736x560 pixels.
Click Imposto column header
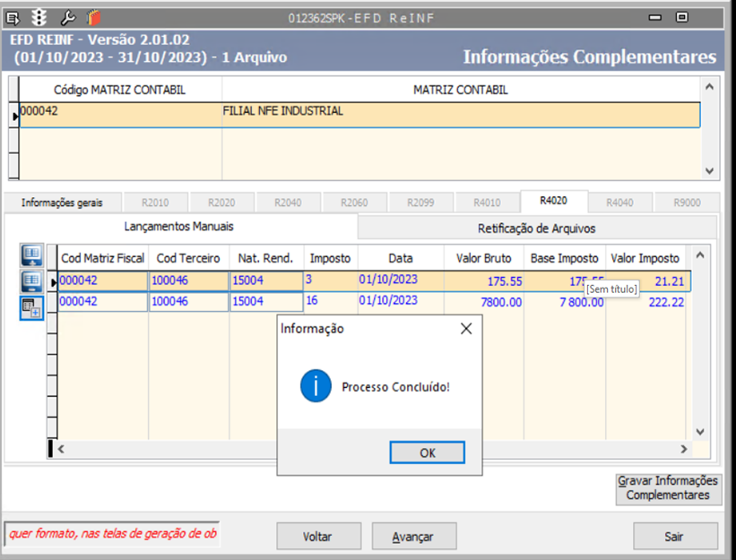pyautogui.click(x=331, y=258)
